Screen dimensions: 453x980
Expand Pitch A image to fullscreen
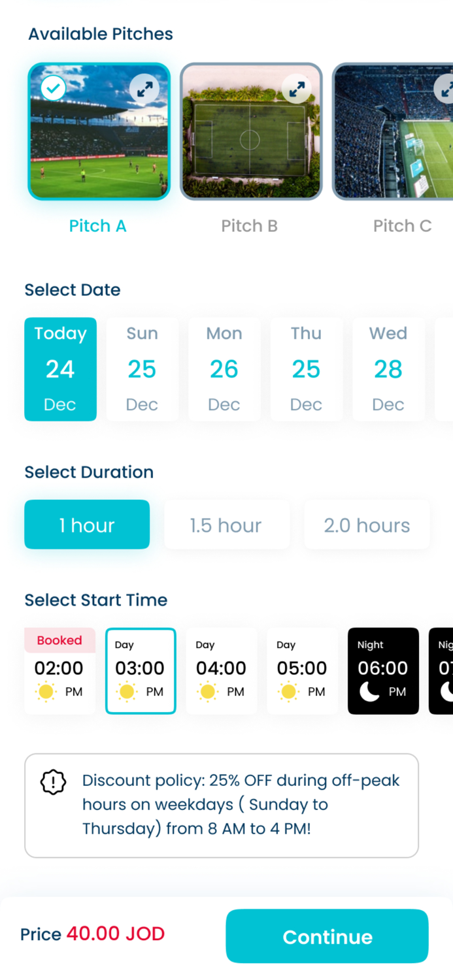tap(144, 88)
